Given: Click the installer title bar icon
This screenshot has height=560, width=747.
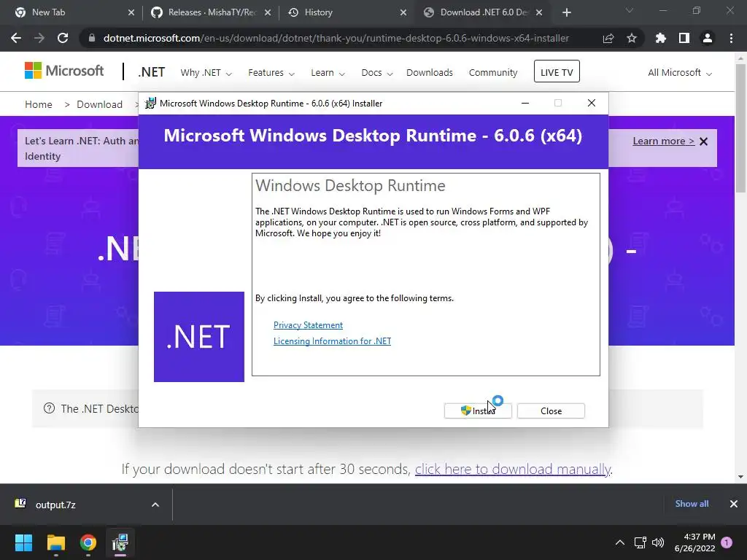Looking at the screenshot, I should tap(150, 104).
